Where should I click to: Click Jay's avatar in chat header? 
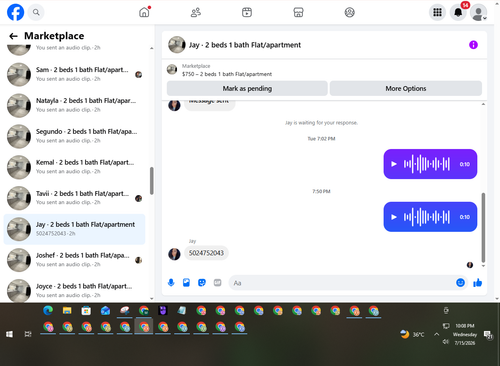177,45
